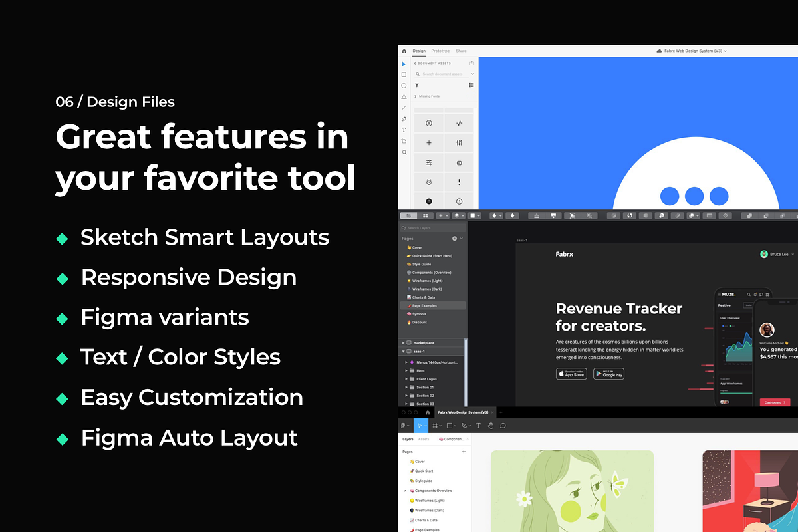Select Figma's Hand tool

(x=491, y=426)
